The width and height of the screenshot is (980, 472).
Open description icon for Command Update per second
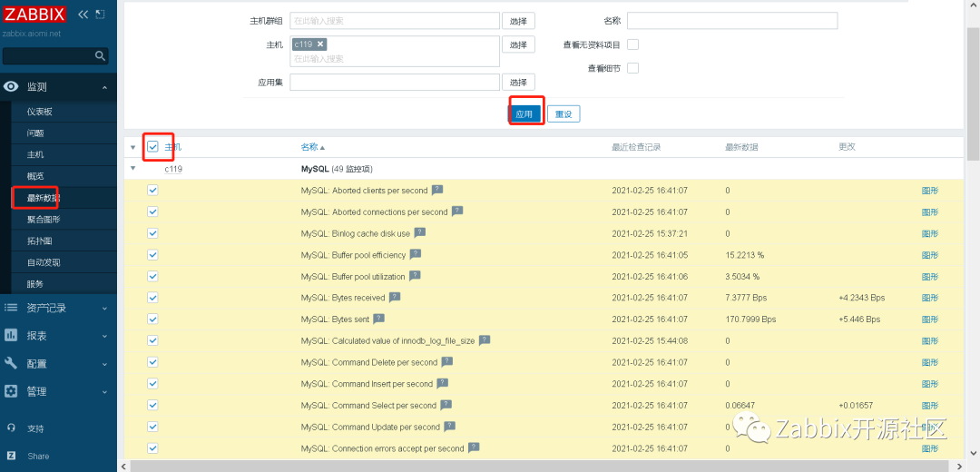[449, 427]
